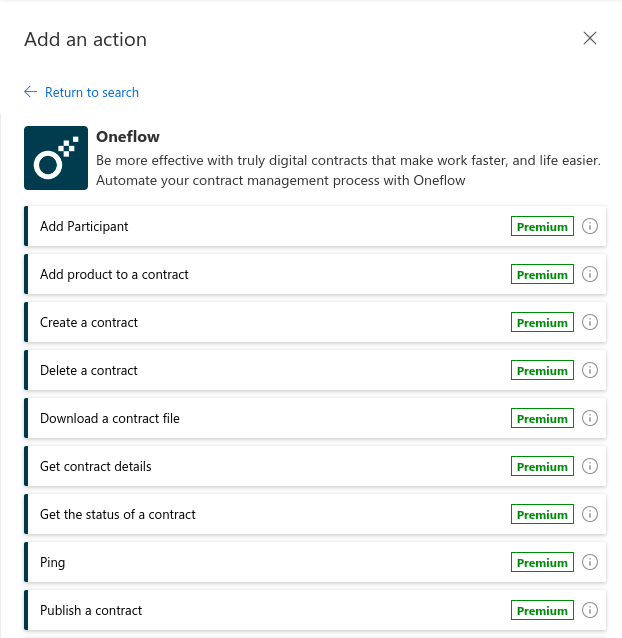Screen dimensions: 622x638
Task: Click Premium badge on Publish a contract row
Action: click(542, 610)
